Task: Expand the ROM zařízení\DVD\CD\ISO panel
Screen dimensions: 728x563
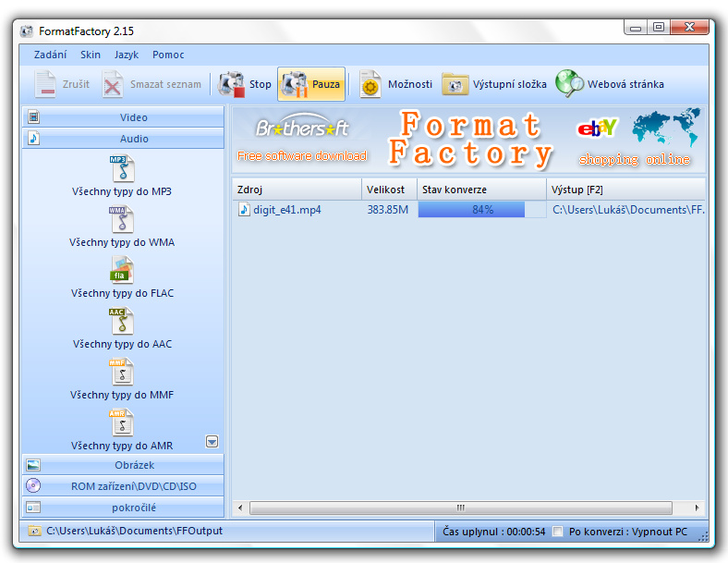Action: 123,486
